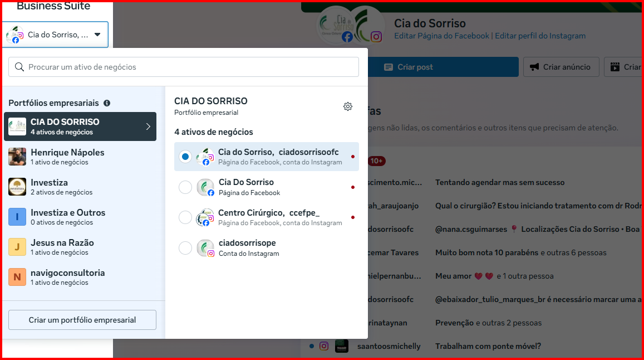Click the Henrique Nápoles profile photo

[x=17, y=157]
